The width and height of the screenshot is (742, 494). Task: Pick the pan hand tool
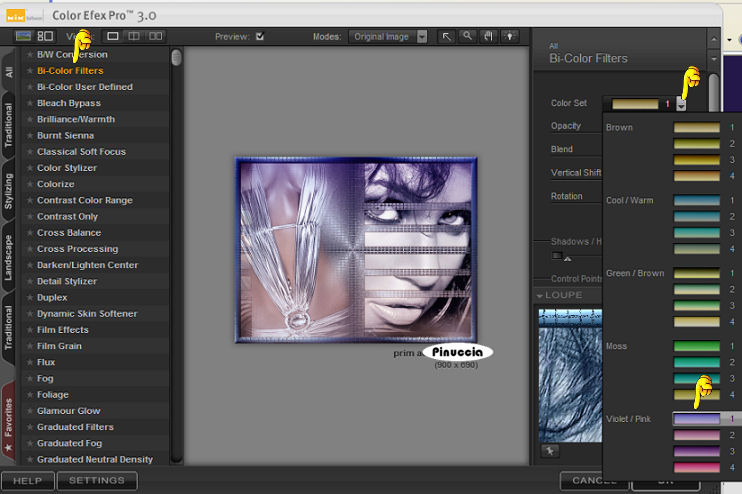pos(488,36)
